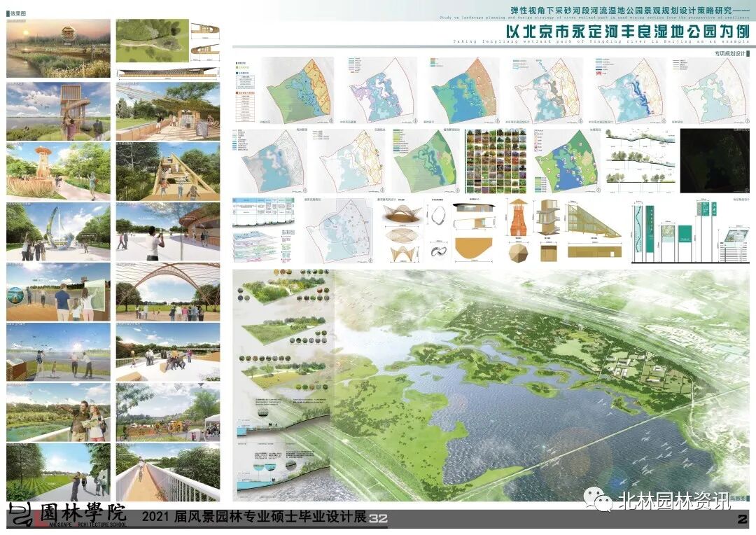This screenshot has width=756, height=535.
Task: Open the green-roof pavilion rendering
Action: [x=168, y=111]
